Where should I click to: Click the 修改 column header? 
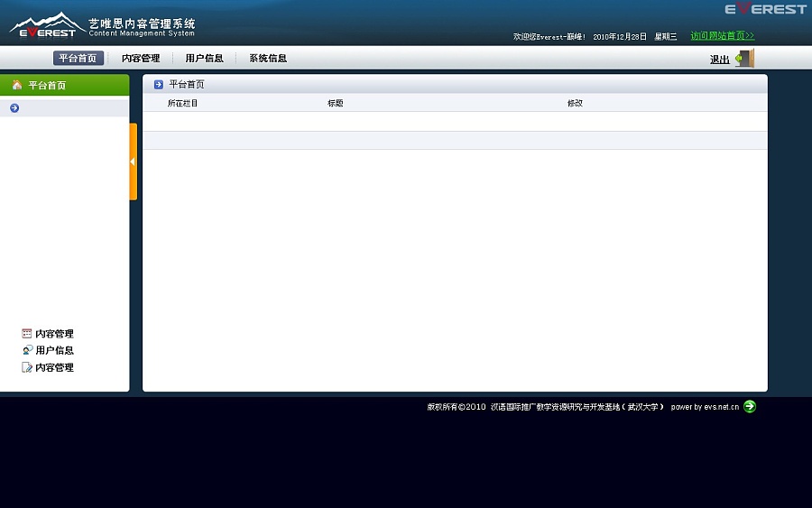575,103
